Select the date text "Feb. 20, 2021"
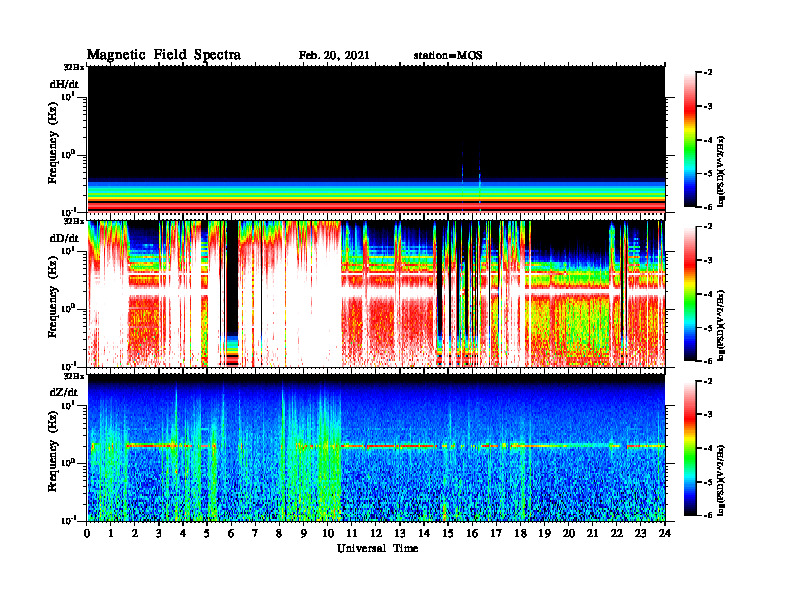 (334, 56)
